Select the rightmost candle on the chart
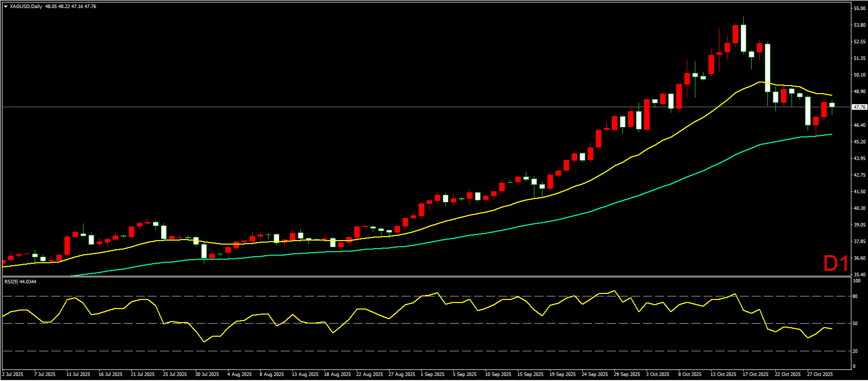The image size is (868, 381). tap(832, 105)
